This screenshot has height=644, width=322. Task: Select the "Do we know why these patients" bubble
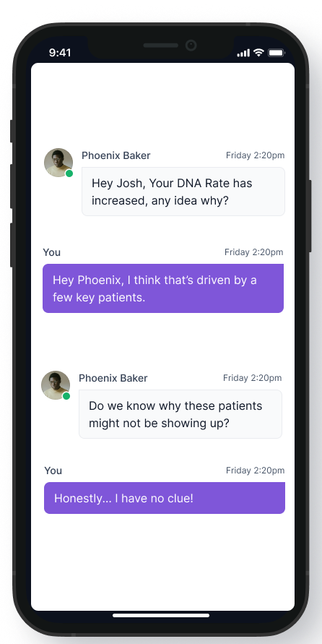click(180, 414)
